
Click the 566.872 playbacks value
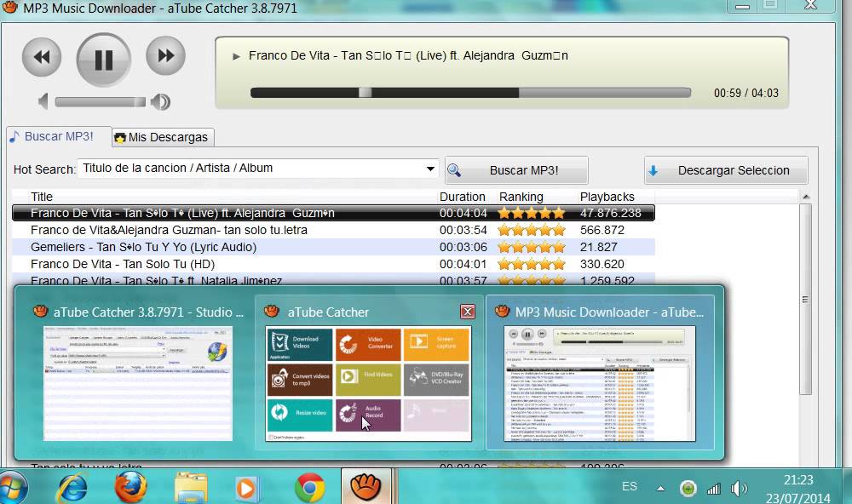pos(602,230)
